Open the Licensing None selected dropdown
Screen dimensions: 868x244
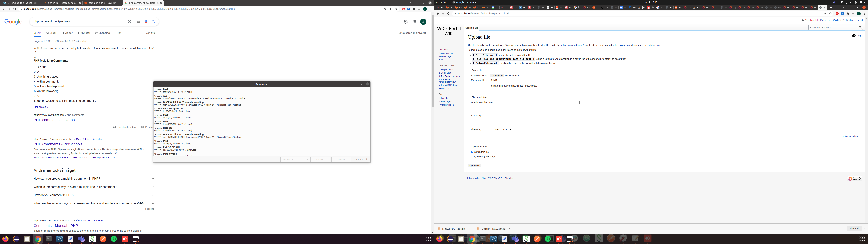click(503, 129)
